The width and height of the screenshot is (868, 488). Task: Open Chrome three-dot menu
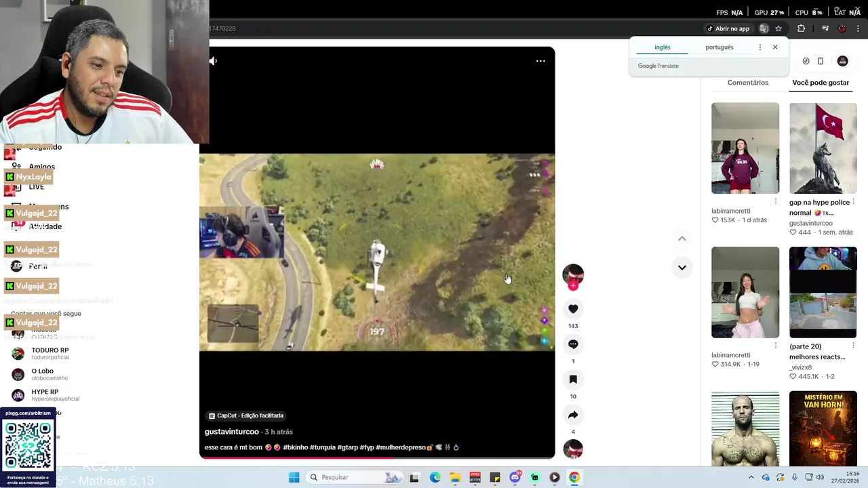pyautogui.click(x=858, y=28)
